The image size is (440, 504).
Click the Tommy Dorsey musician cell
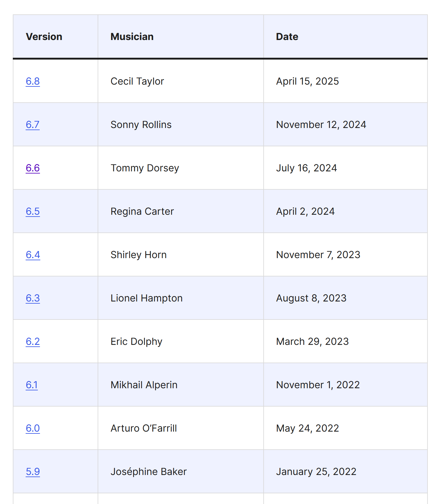coord(181,168)
